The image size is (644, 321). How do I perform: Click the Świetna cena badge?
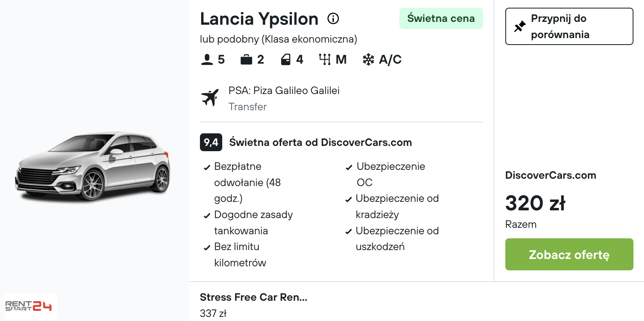tap(441, 19)
